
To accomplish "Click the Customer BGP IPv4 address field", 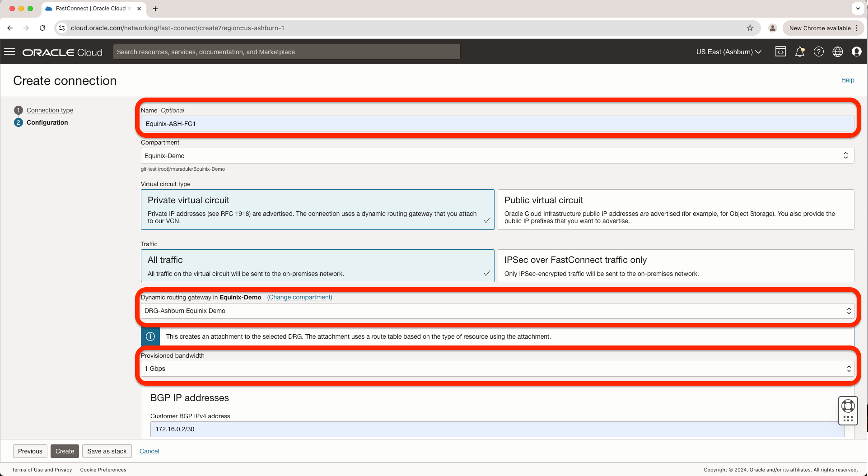I will [x=497, y=429].
